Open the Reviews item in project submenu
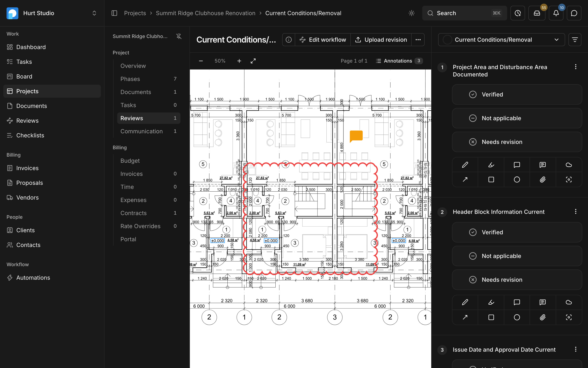 tap(149, 118)
